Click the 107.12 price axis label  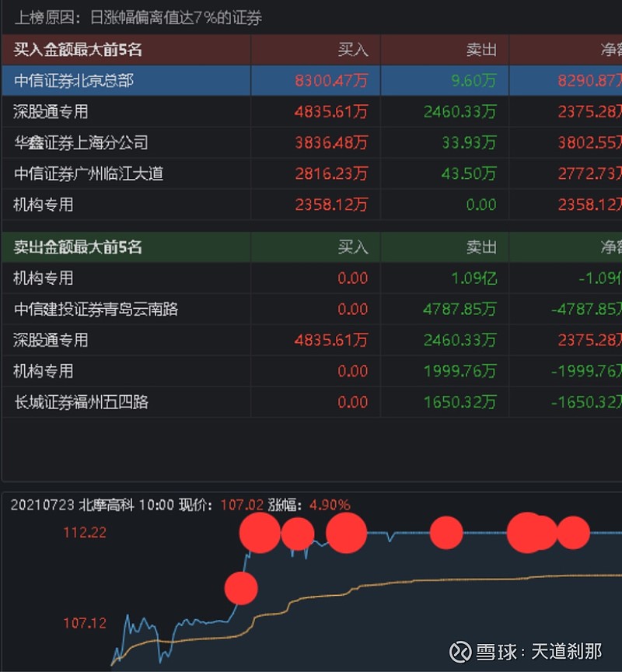tap(85, 623)
